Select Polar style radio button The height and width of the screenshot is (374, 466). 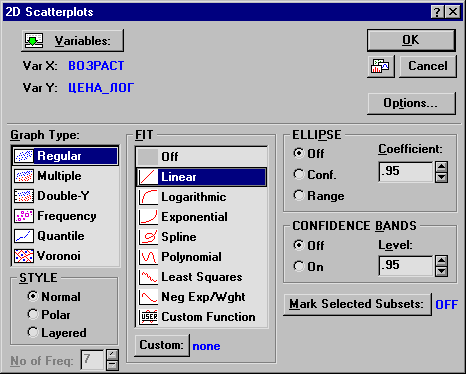click(x=33, y=314)
